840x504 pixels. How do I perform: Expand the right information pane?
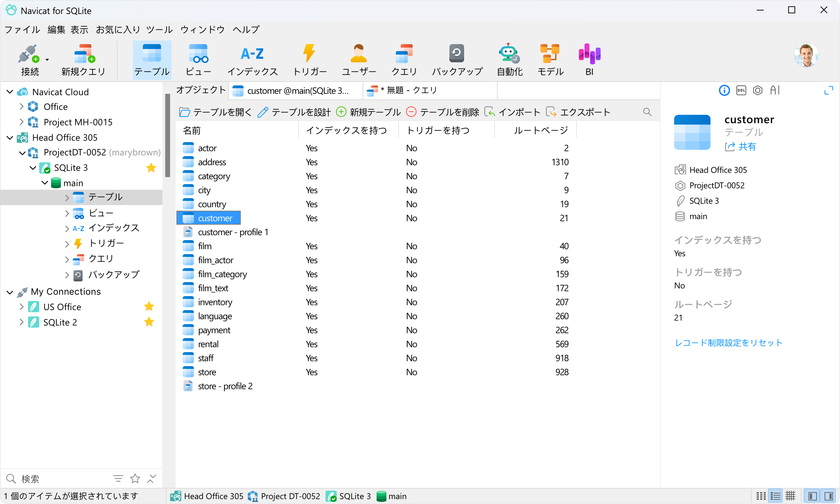click(x=828, y=91)
